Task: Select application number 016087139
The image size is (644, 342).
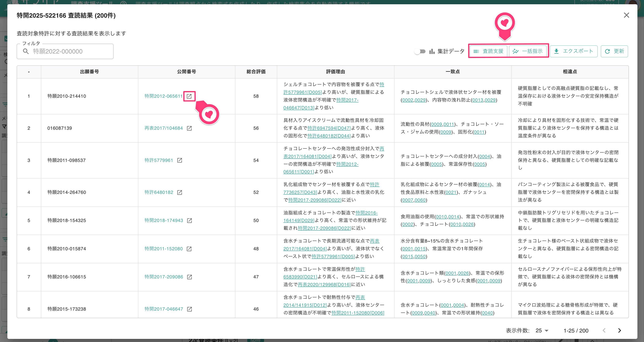Action: point(60,128)
